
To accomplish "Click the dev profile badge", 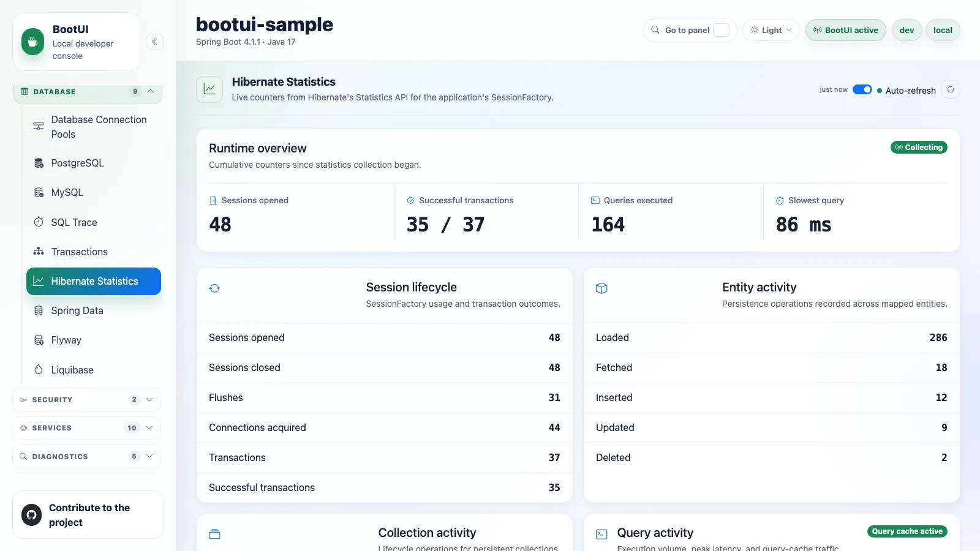I will [907, 30].
